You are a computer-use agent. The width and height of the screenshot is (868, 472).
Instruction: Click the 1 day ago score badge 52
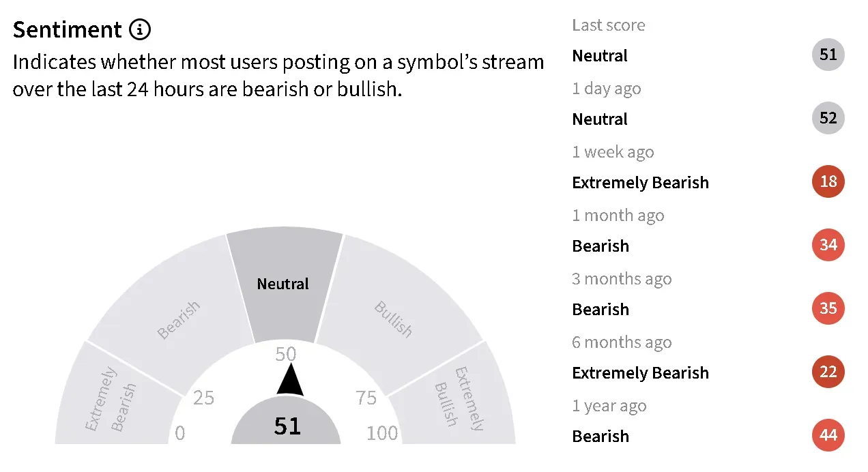coord(828,119)
